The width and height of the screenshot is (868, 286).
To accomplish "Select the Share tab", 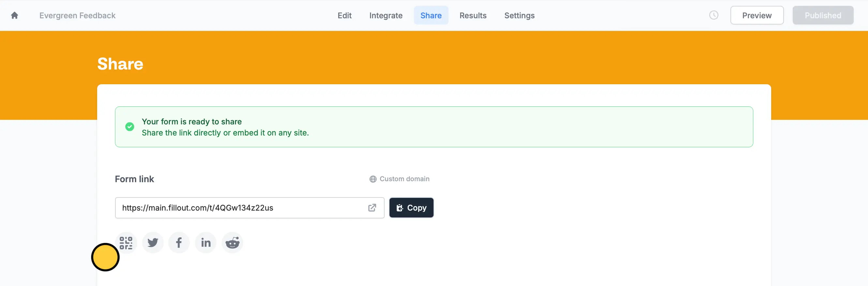I will pos(431,16).
